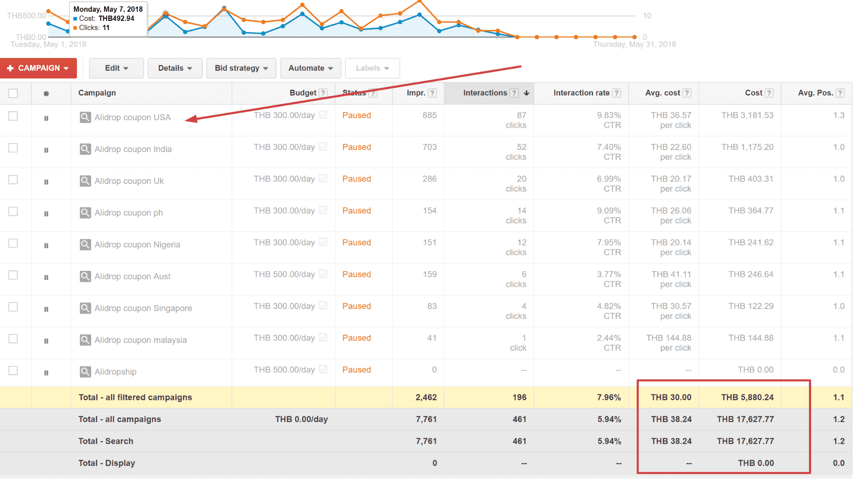
Task: Check the box for Alidrop coupon malaysia
Action: coord(13,339)
